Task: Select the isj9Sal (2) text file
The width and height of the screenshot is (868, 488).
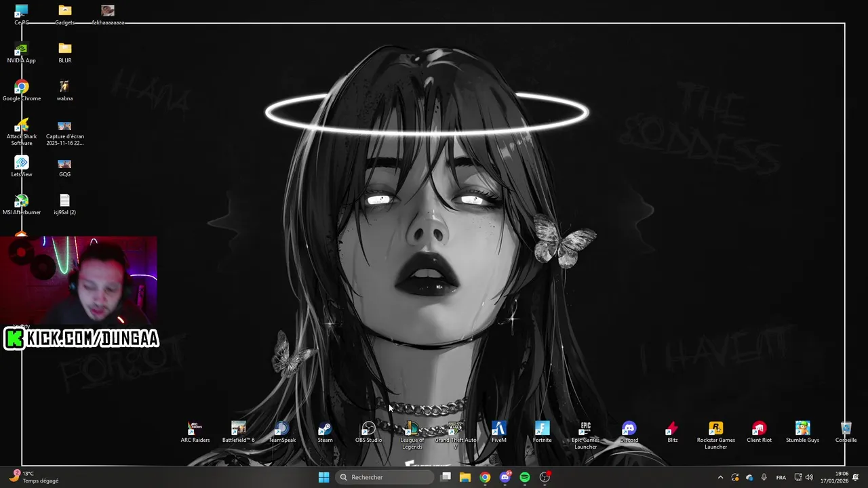Action: tap(65, 205)
